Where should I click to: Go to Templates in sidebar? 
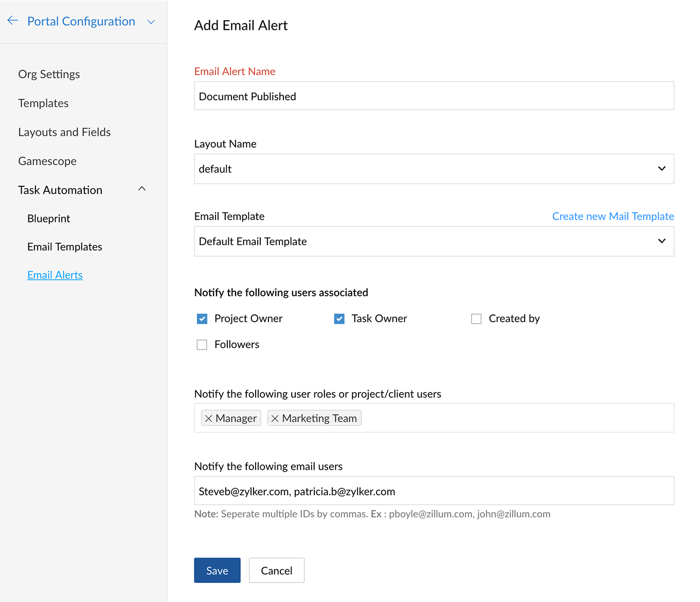(x=43, y=103)
